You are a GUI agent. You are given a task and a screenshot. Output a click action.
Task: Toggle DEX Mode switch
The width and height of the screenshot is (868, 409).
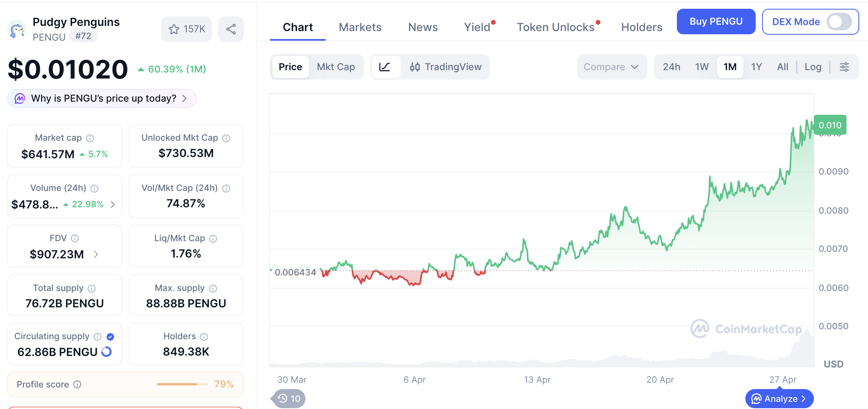click(x=839, y=22)
